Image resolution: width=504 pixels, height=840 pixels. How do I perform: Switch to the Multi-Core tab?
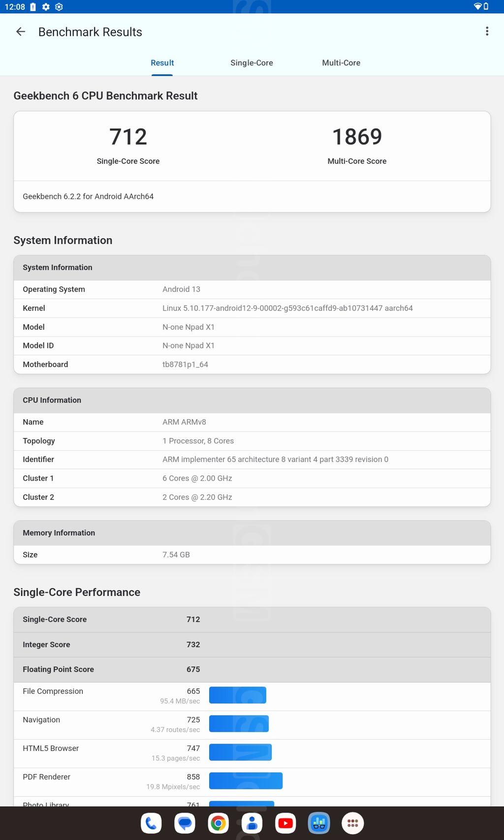click(x=341, y=63)
